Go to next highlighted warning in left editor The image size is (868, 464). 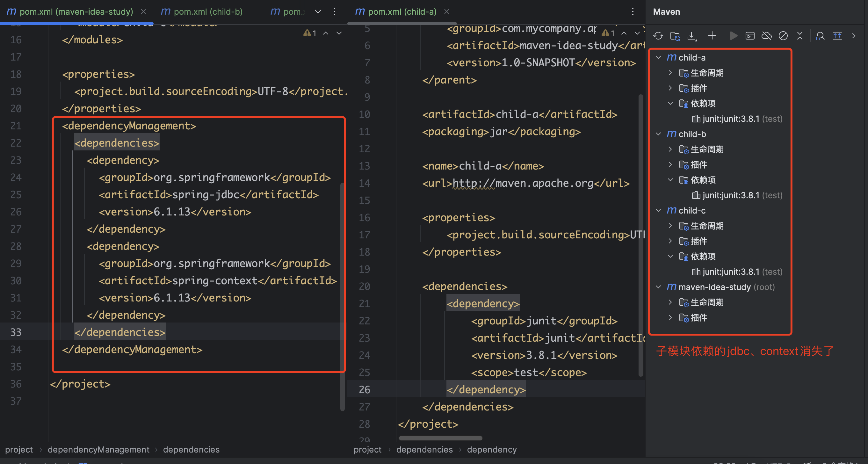[x=339, y=33]
